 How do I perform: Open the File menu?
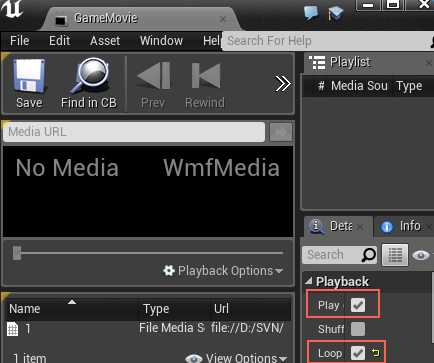point(20,41)
